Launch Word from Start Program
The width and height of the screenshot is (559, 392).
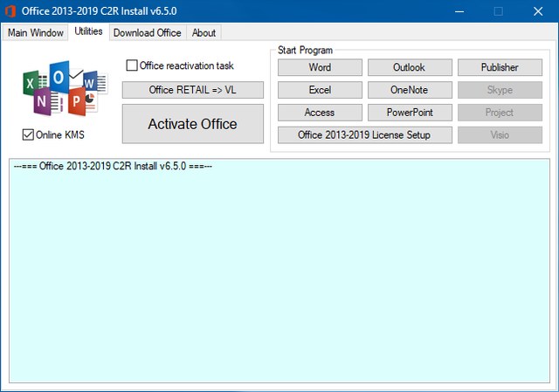pos(320,67)
